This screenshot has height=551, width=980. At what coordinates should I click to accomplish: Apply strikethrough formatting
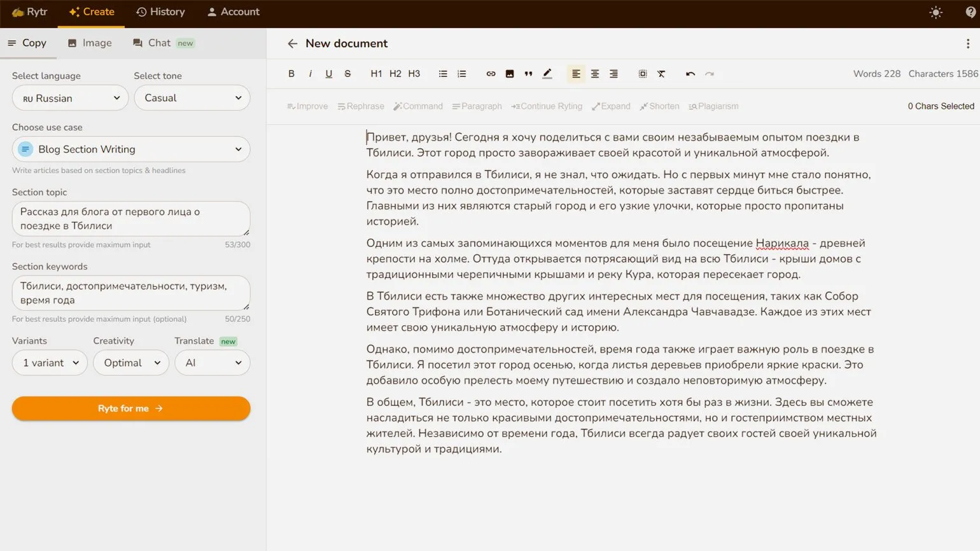click(x=347, y=74)
